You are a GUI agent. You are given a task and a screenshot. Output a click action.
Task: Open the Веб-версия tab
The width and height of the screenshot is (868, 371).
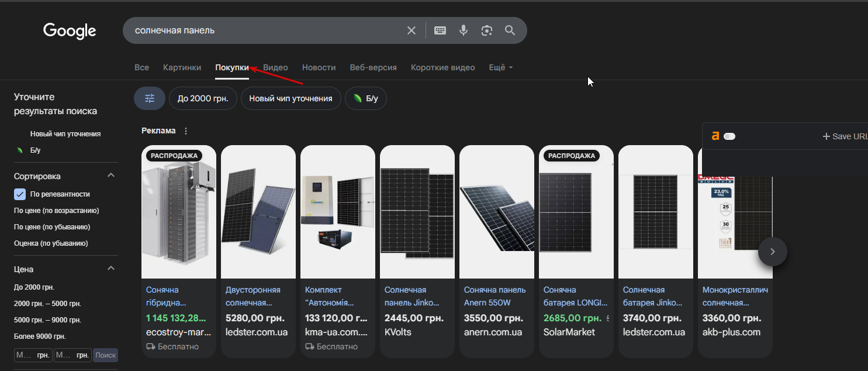point(373,68)
